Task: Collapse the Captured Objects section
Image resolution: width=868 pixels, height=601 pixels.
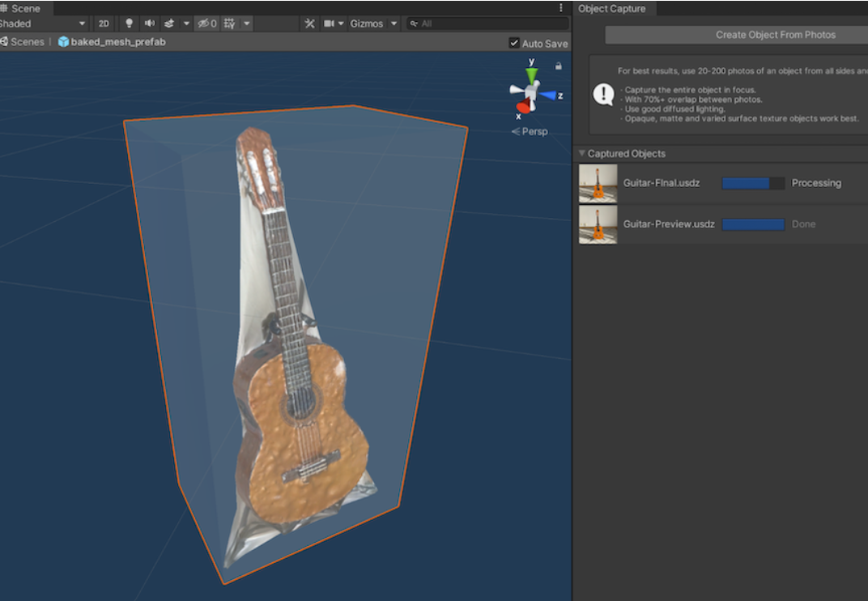Action: 582,153
